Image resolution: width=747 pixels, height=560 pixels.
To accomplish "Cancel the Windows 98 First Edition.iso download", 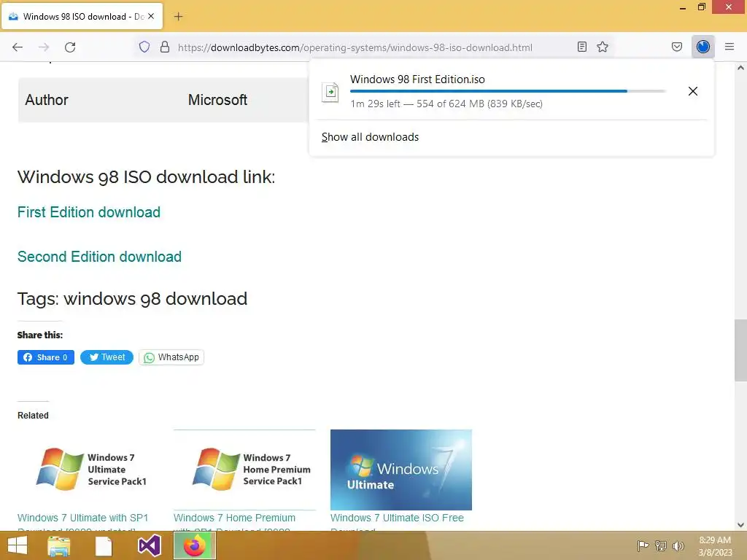I will (x=693, y=91).
